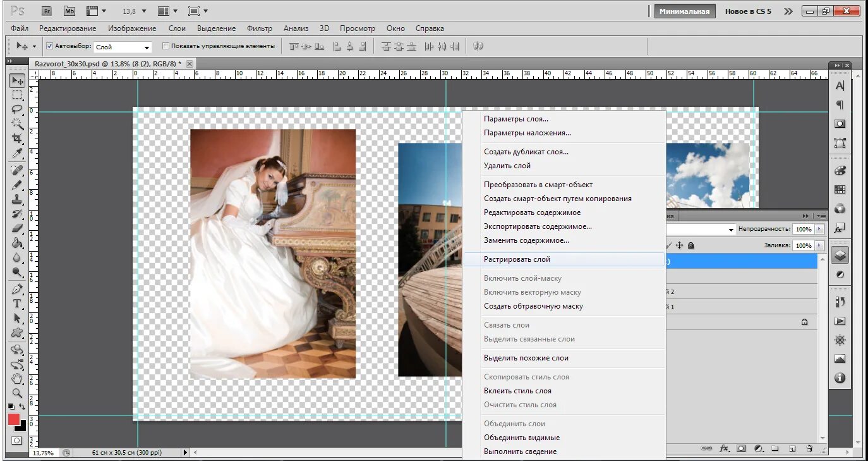868x461 pixels.
Task: Open the Character panel A icon
Action: [840, 86]
